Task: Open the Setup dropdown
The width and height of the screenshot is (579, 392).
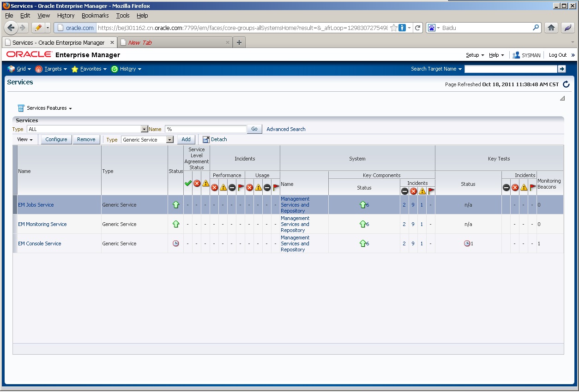Action: 475,55
